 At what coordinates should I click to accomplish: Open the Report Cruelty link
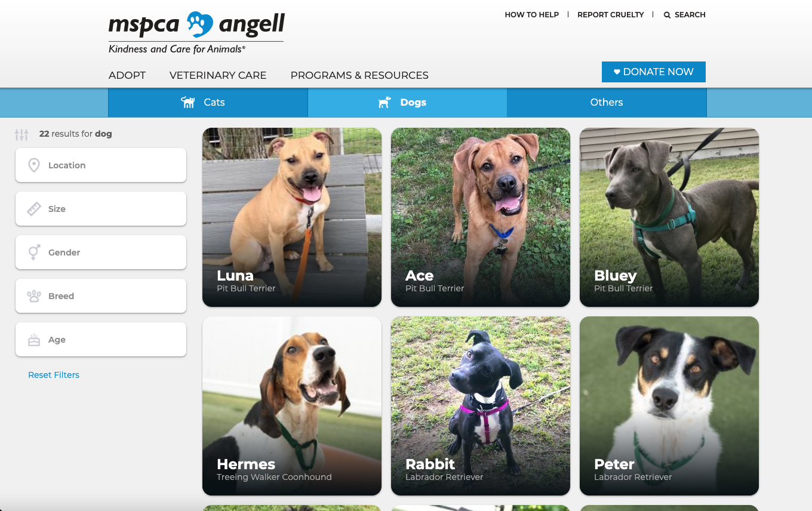pyautogui.click(x=611, y=15)
